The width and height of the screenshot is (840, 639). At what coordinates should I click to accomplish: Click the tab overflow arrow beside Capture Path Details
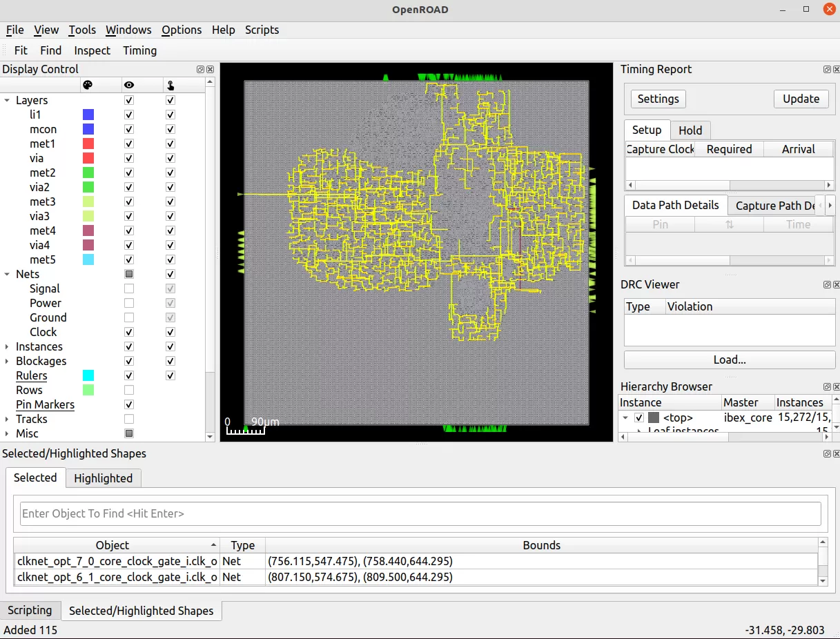pyautogui.click(x=830, y=206)
